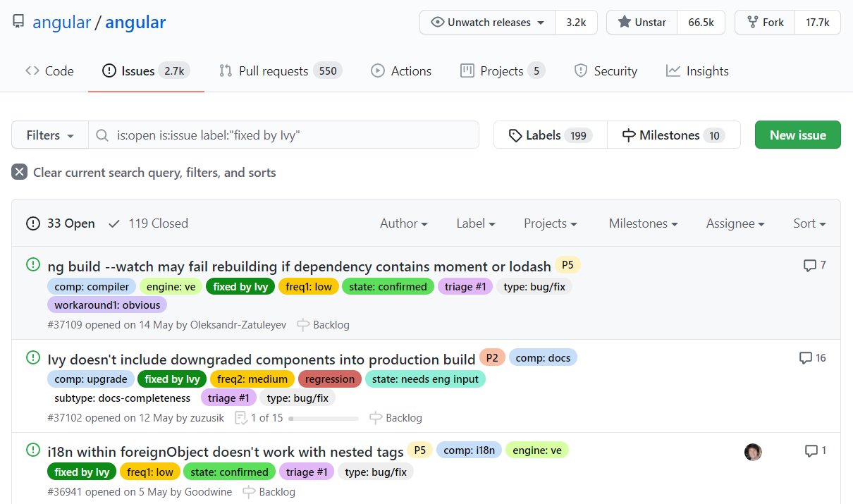The width and height of the screenshot is (853, 504).
Task: Click the comment icon with 16 comments
Action: tap(806, 358)
